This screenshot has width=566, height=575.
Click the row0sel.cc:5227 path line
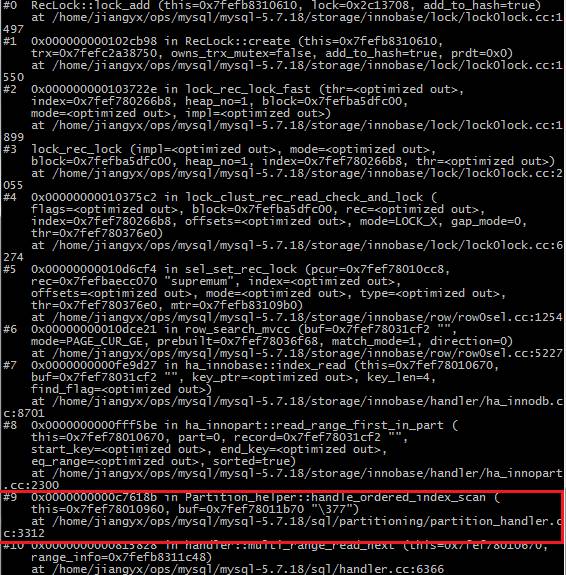coord(296,353)
